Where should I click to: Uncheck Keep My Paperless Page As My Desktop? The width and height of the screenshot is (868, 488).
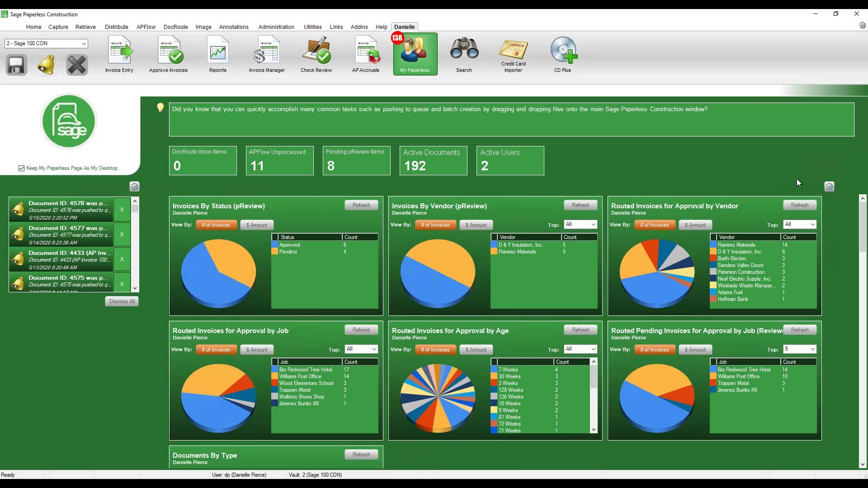pyautogui.click(x=21, y=168)
